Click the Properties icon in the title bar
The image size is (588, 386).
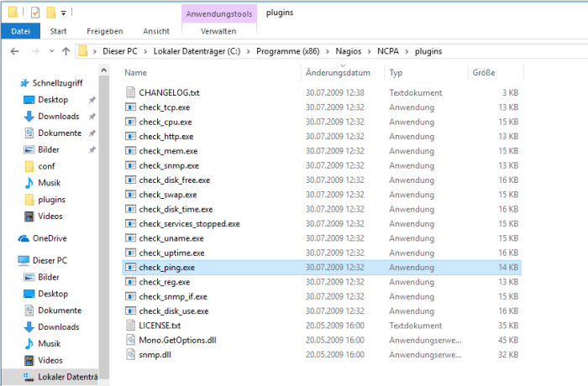pos(35,13)
